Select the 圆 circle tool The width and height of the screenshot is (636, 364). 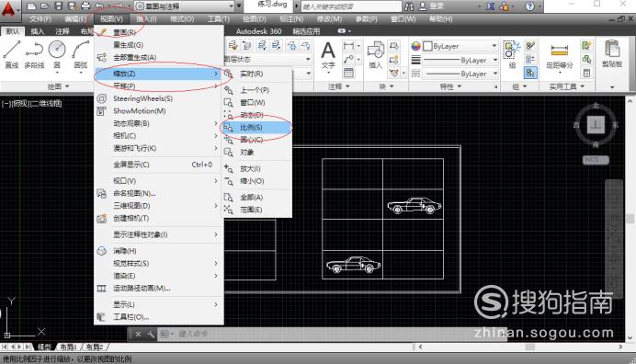[57, 55]
